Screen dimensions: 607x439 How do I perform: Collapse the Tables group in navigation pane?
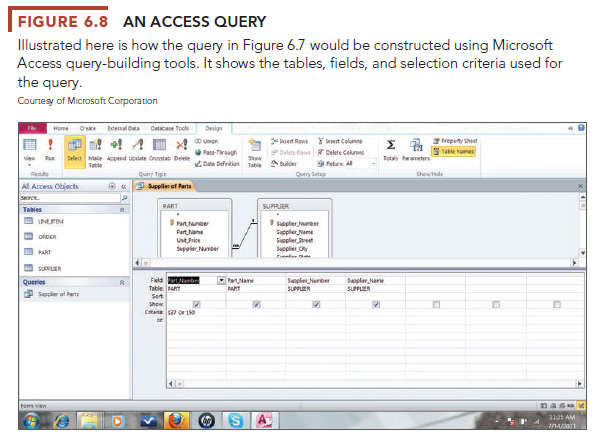(x=123, y=196)
